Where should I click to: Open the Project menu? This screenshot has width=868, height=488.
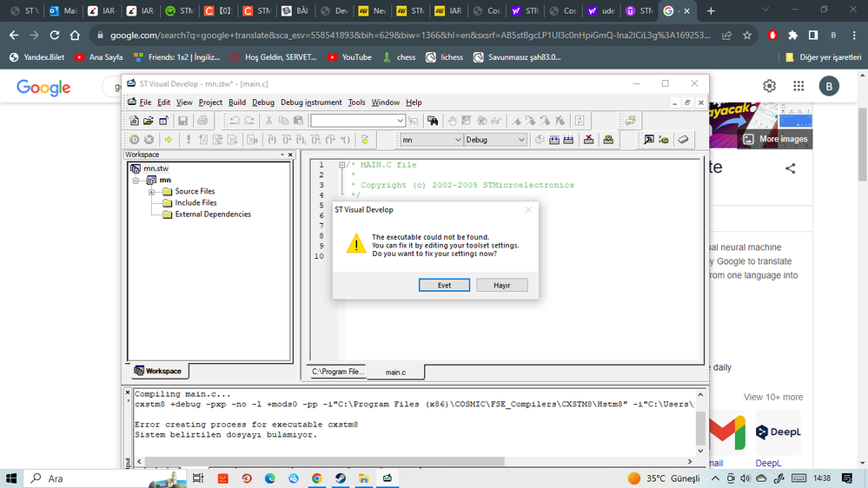(x=210, y=102)
